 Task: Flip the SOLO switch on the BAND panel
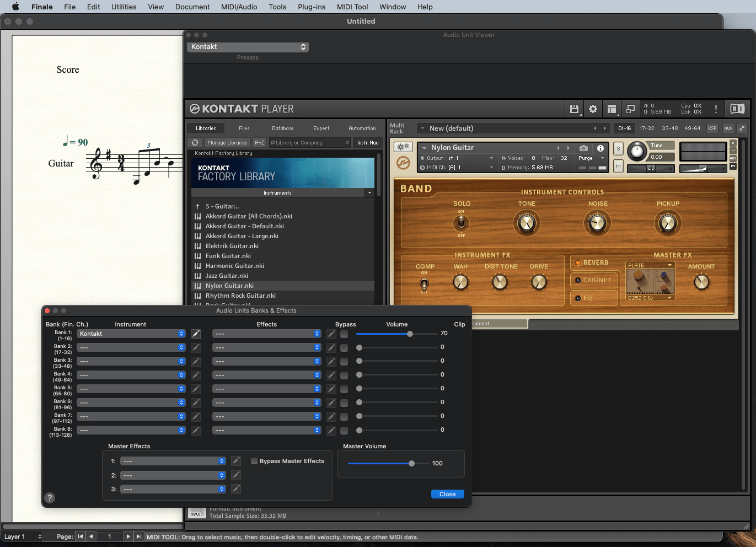tap(461, 223)
